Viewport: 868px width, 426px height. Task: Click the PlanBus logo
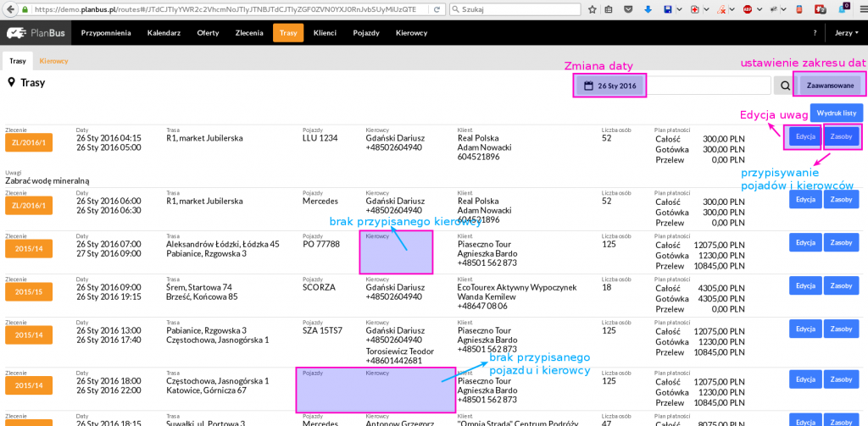tap(36, 33)
